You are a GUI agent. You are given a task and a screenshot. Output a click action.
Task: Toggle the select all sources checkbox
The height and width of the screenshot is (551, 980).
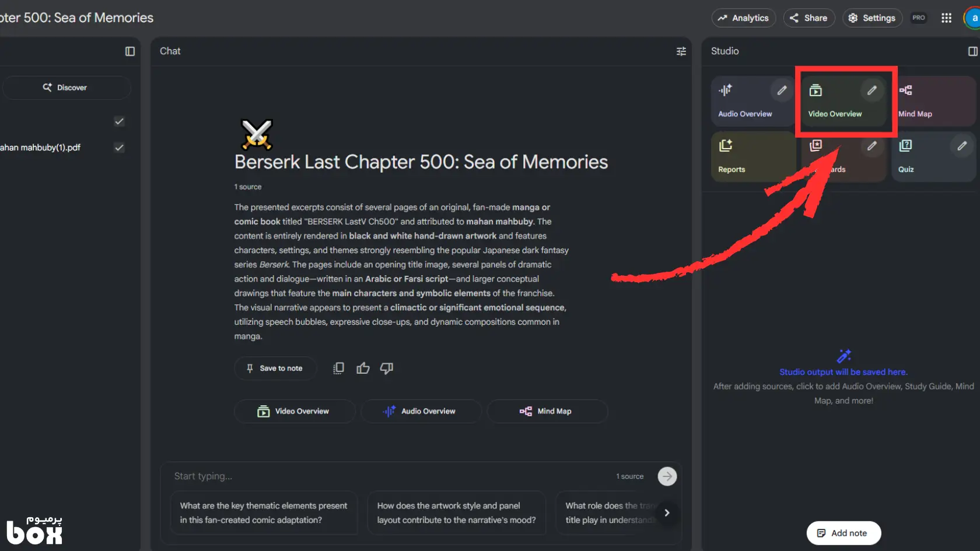tap(120, 121)
